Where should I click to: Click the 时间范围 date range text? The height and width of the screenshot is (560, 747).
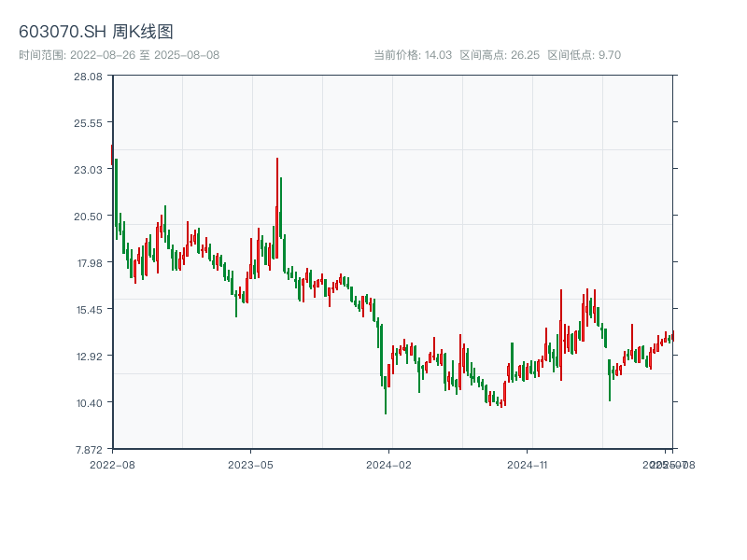tap(120, 55)
